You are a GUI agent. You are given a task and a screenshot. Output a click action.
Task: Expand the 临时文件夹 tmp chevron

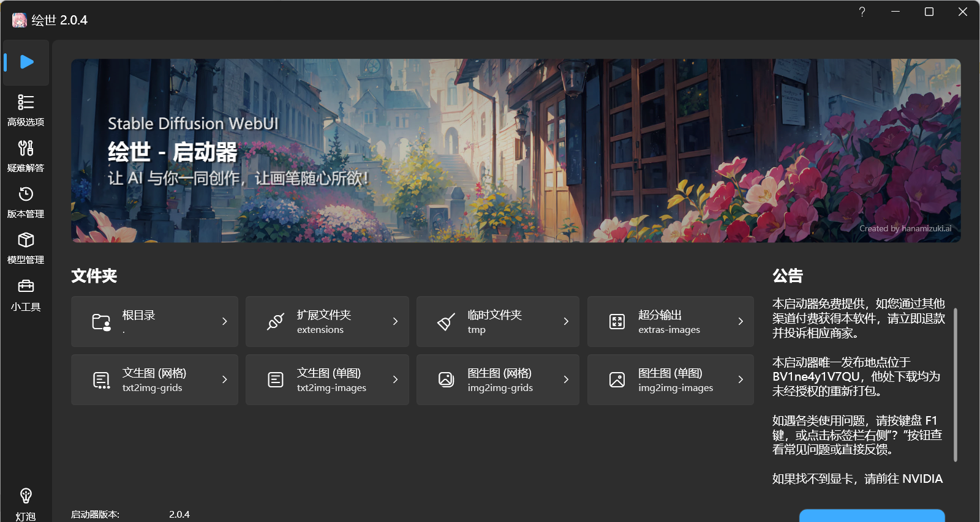[566, 321]
